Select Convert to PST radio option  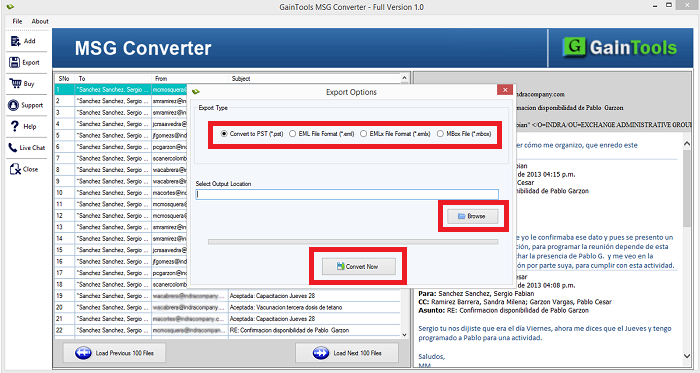(x=224, y=134)
